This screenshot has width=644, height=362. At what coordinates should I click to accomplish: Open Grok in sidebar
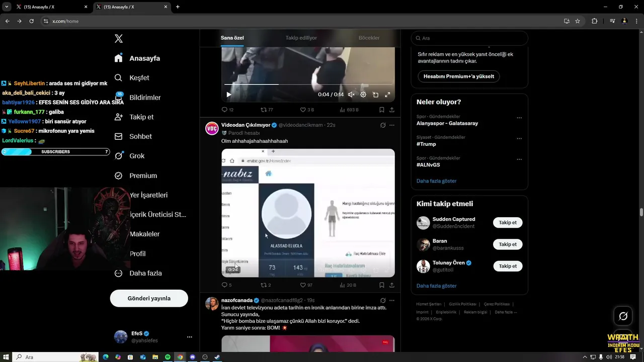click(129, 156)
